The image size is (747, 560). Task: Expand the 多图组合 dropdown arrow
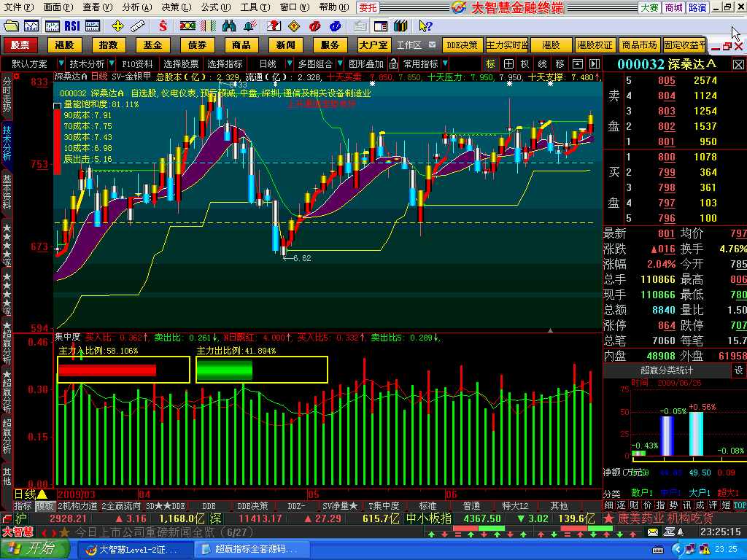pos(340,63)
